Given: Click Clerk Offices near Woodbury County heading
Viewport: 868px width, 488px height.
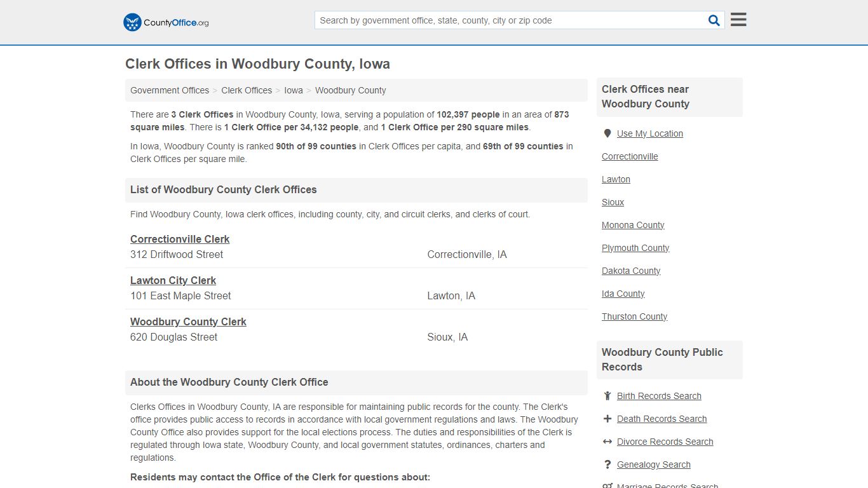Looking at the screenshot, I should [x=645, y=97].
